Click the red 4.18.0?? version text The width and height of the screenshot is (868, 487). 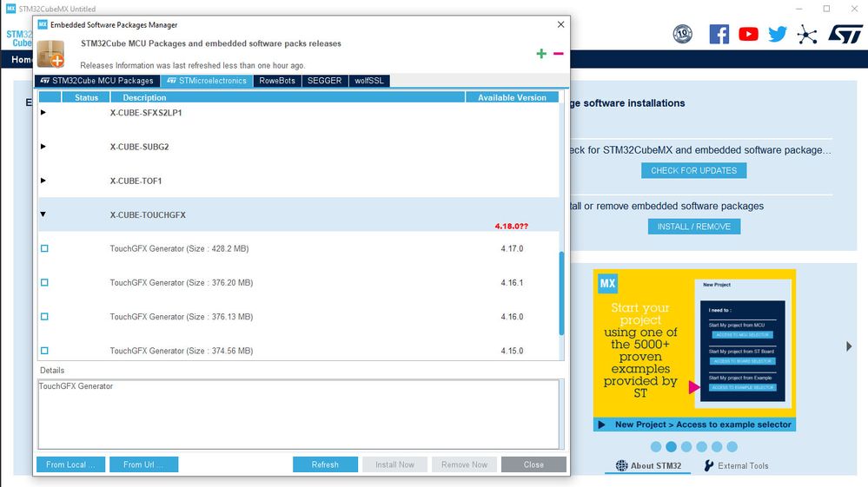pyautogui.click(x=512, y=226)
